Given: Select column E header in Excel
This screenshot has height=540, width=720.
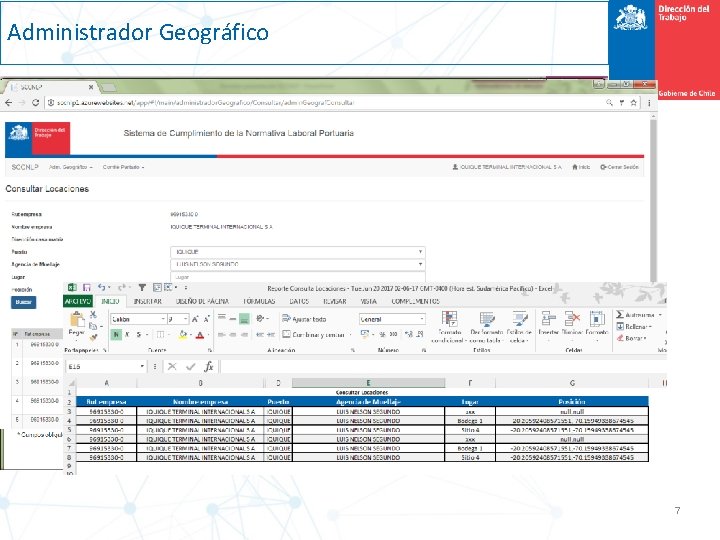Looking at the screenshot, I should click(368, 383).
